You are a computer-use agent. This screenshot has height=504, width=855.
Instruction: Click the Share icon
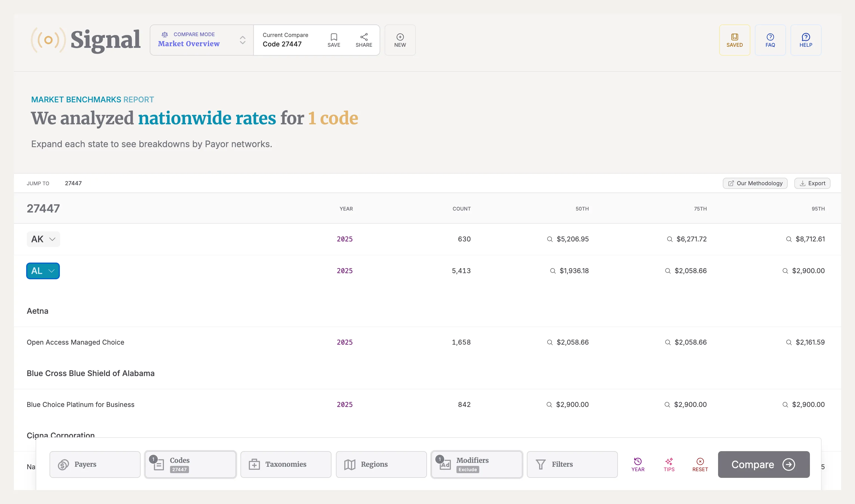pos(363,37)
